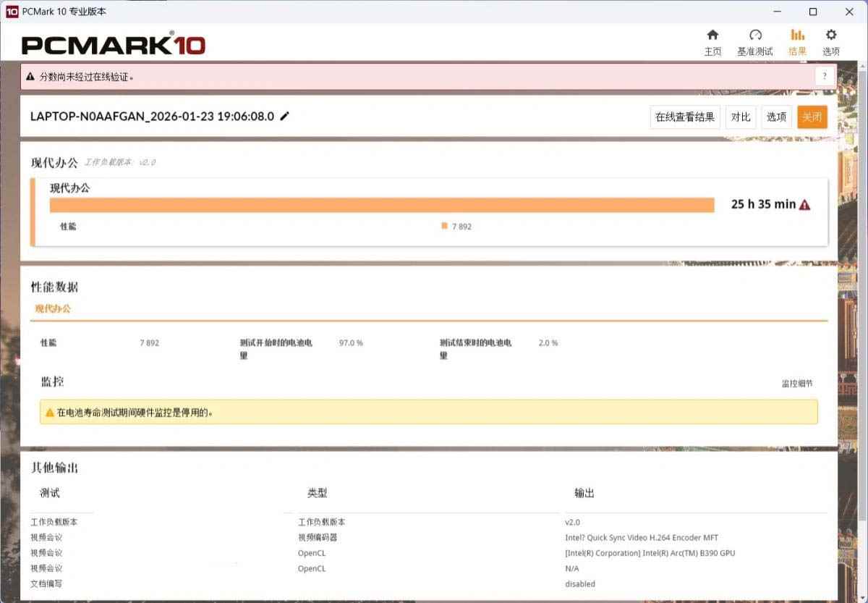Viewport: 868px width, 603px height.
Task: Click the 类型 column header
Action: pyautogui.click(x=318, y=493)
